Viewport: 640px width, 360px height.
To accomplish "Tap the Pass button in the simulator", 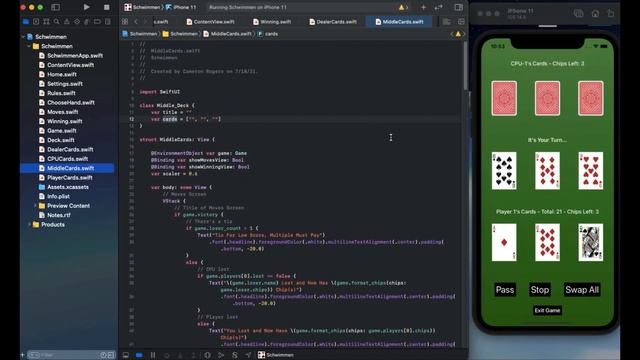I will 505,290.
